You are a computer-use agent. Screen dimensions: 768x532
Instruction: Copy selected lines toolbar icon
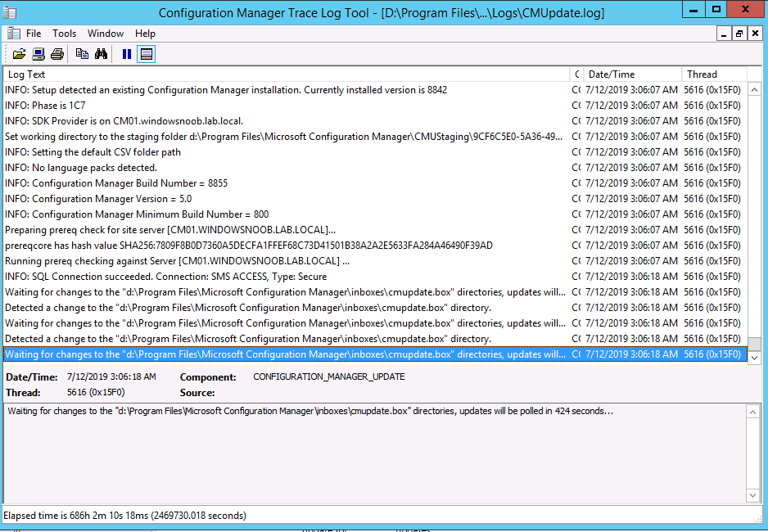point(82,54)
